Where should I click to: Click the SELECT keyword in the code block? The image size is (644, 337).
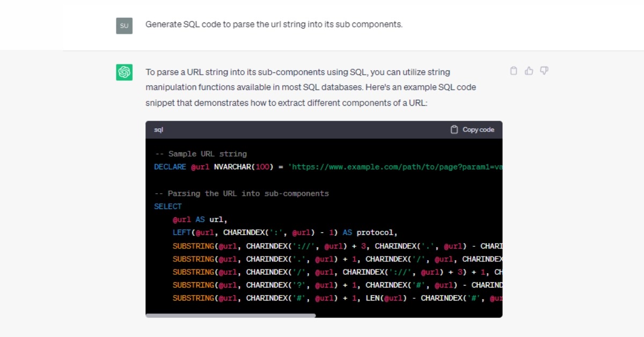(x=168, y=207)
